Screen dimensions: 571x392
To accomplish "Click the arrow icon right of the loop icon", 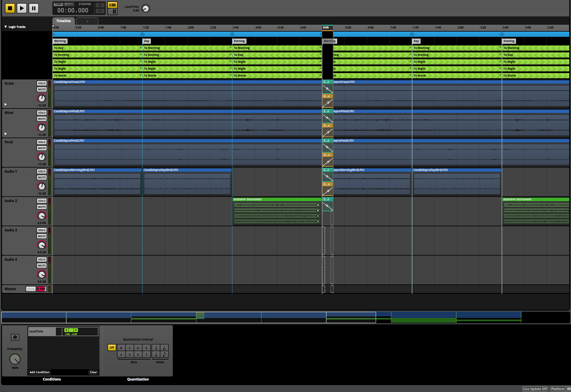I will (100, 11).
